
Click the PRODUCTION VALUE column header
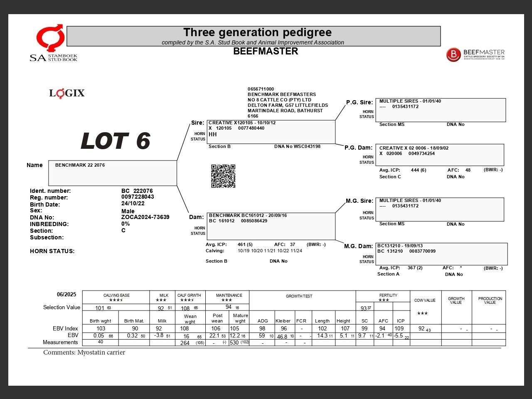point(490,300)
